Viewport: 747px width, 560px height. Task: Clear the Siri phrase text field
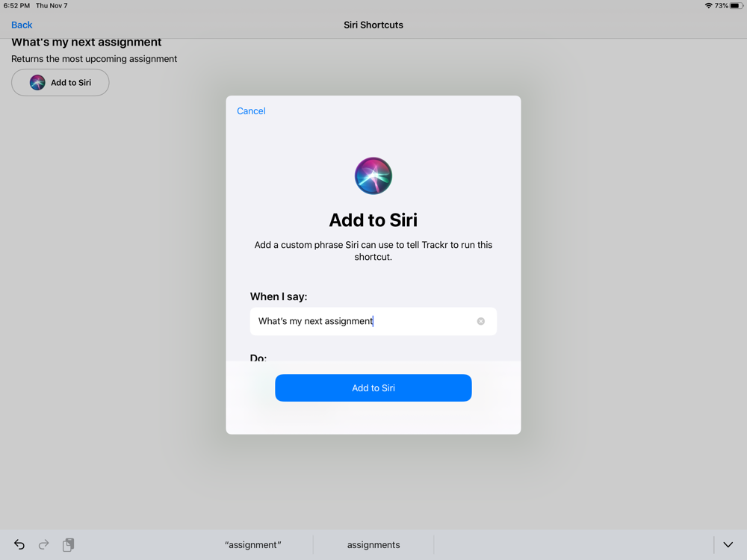(x=480, y=321)
